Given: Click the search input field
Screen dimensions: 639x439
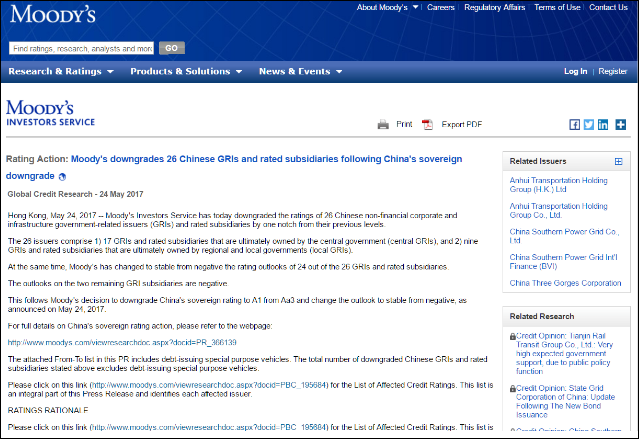Looking at the screenshot, I should [x=81, y=48].
